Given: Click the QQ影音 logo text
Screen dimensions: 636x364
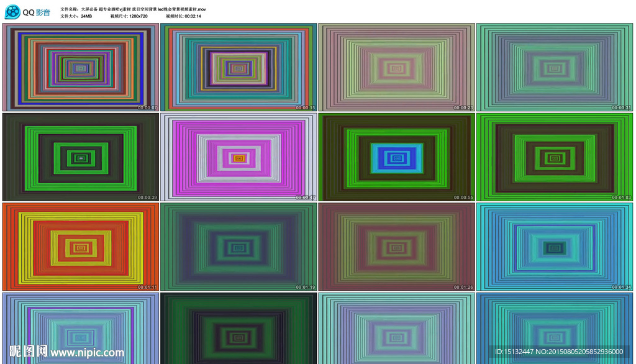Looking at the screenshot, I should coord(36,12).
